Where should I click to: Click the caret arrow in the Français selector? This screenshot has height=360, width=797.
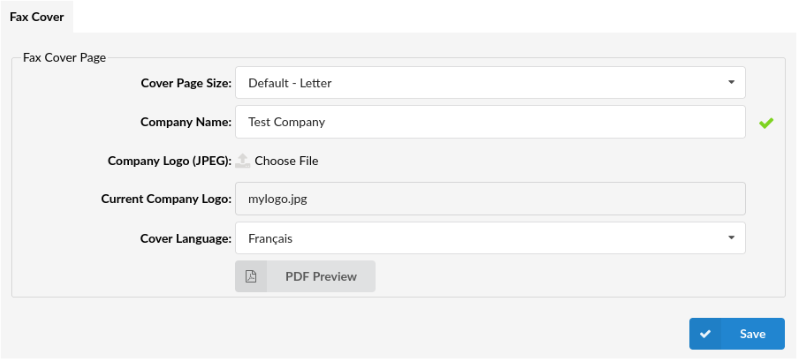(731, 237)
